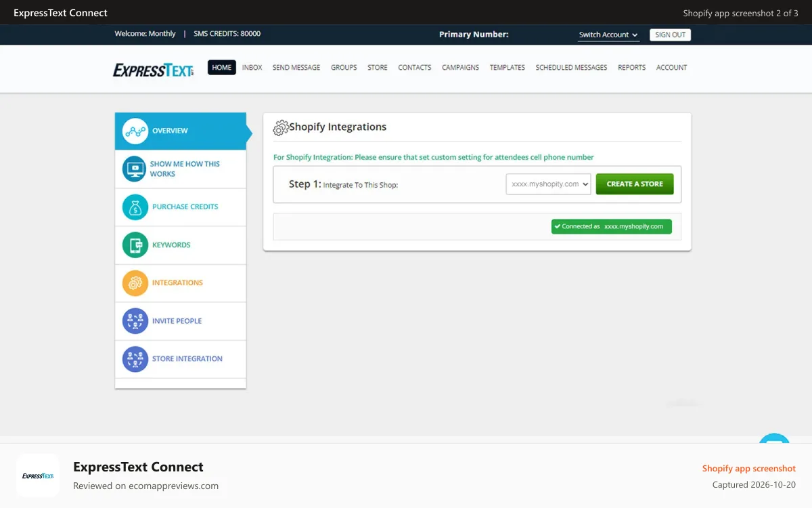The image size is (812, 508).
Task: Select OVERVIEW label in the sidebar
Action: (x=170, y=131)
